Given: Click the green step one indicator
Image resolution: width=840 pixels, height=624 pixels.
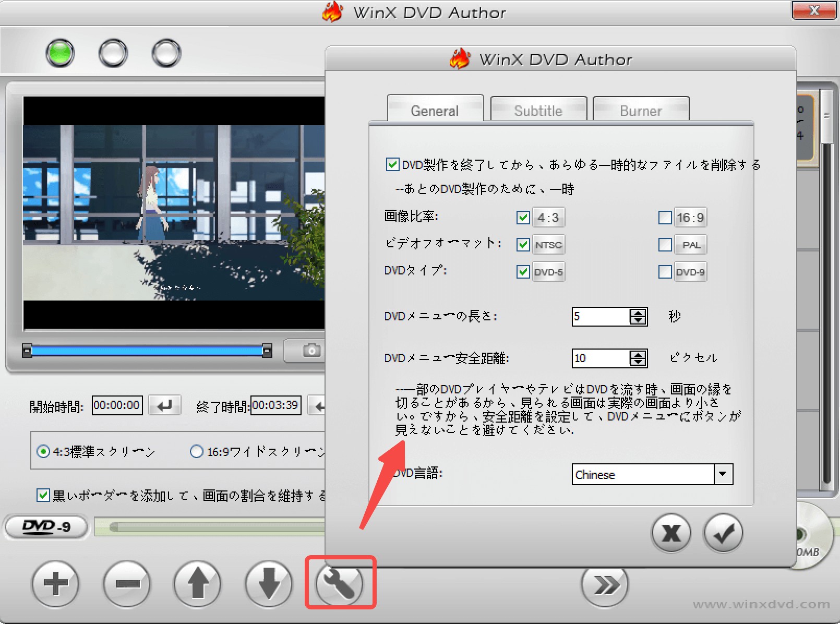Looking at the screenshot, I should [60, 53].
